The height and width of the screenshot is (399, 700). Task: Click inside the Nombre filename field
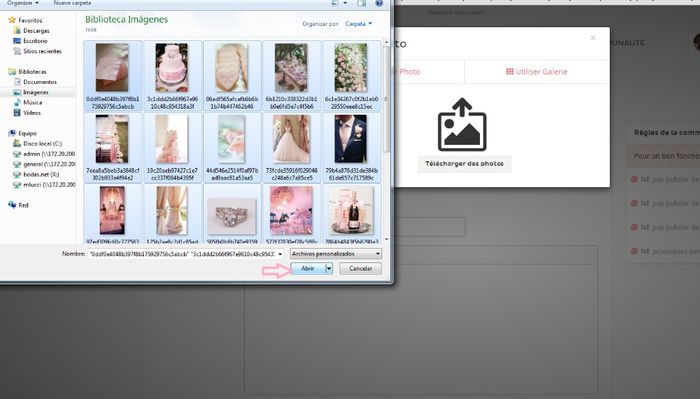tap(182, 254)
